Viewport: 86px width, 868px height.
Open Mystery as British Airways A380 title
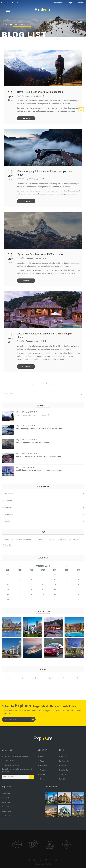point(40,254)
